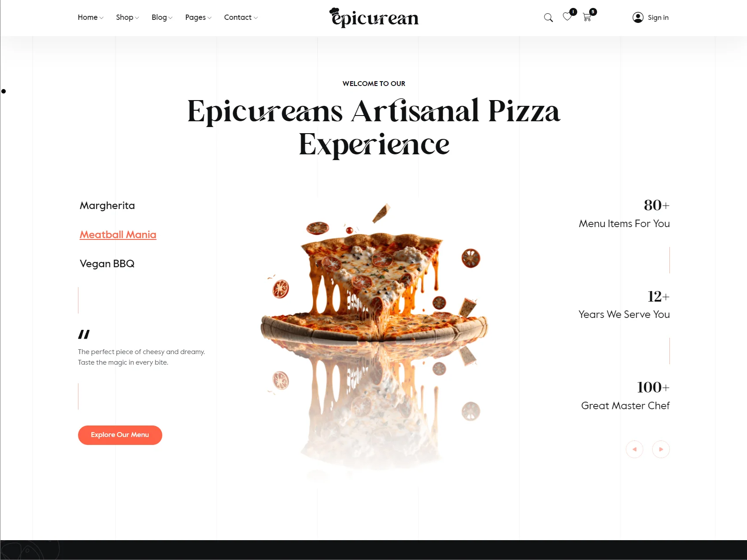
Task: Select the Margherita pizza tab
Action: click(x=107, y=205)
